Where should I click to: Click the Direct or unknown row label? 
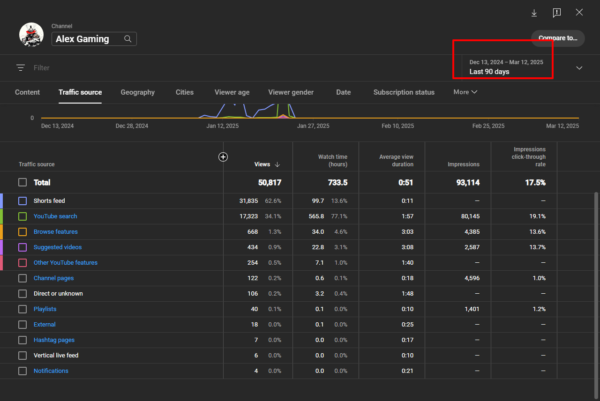pos(58,293)
